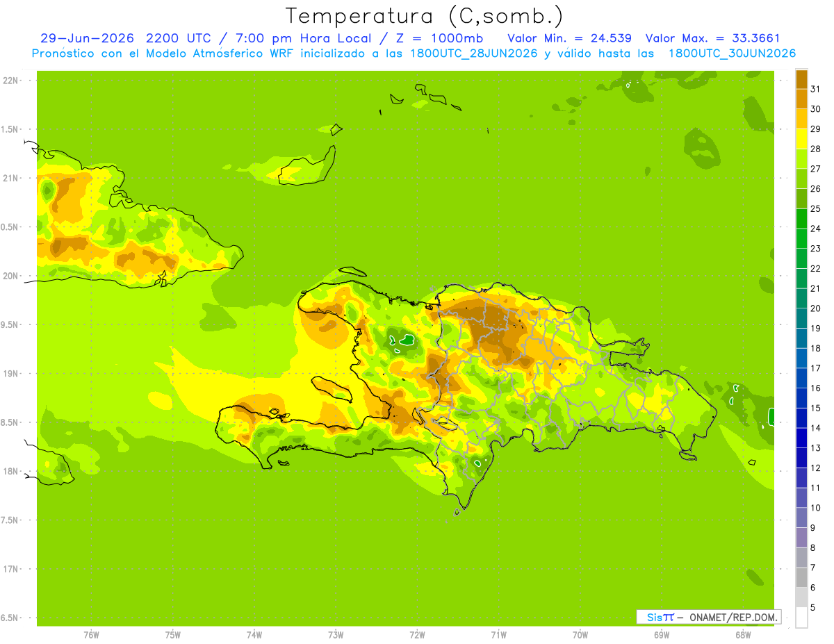
Task: Click latitude axis label '19N'
Action: [x=10, y=374]
